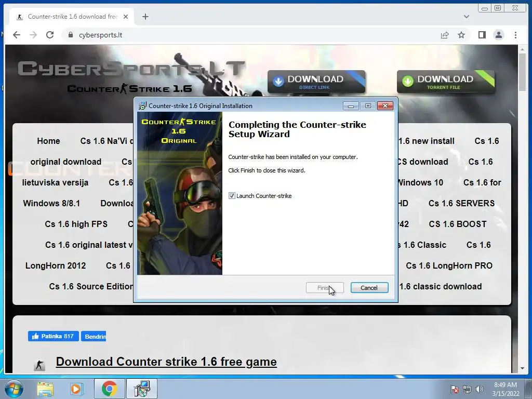Open Windows 8/8.1 menu link
Image resolution: width=532 pixels, height=399 pixels.
51,203
